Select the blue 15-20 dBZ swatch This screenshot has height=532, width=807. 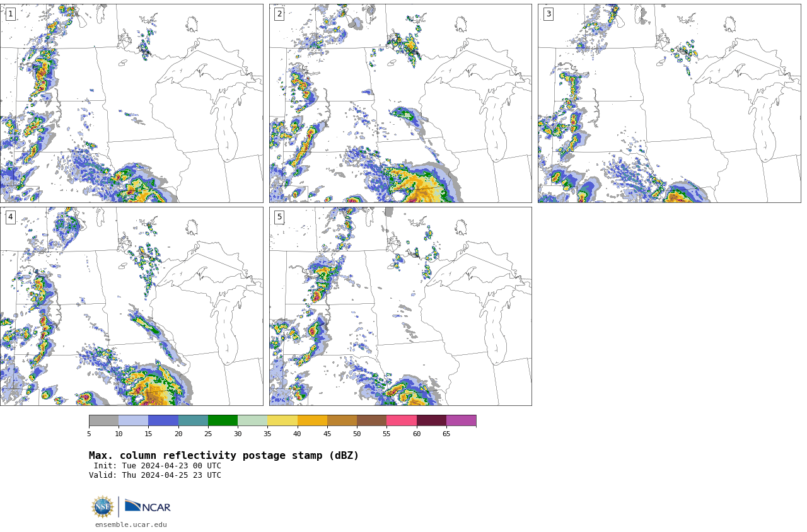pos(163,420)
